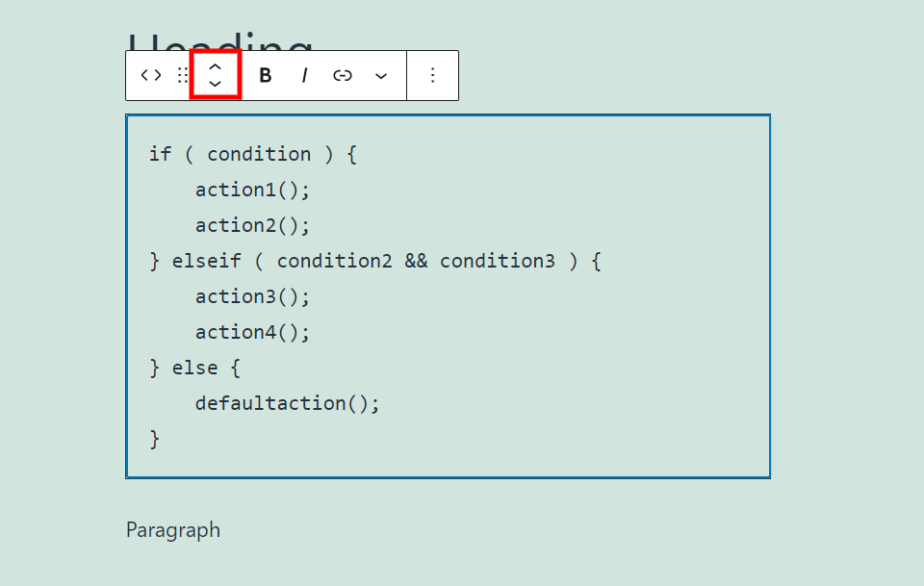Click the defaultaction(); code line
The height and width of the screenshot is (586, 924).
click(288, 403)
